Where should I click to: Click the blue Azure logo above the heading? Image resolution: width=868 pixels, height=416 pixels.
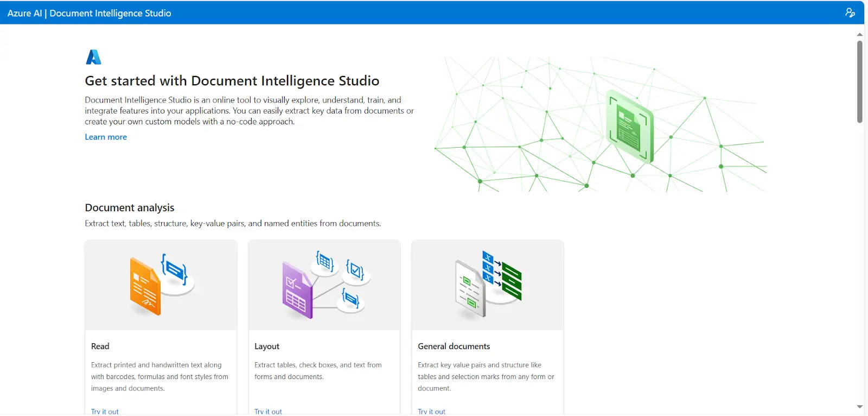[x=94, y=57]
